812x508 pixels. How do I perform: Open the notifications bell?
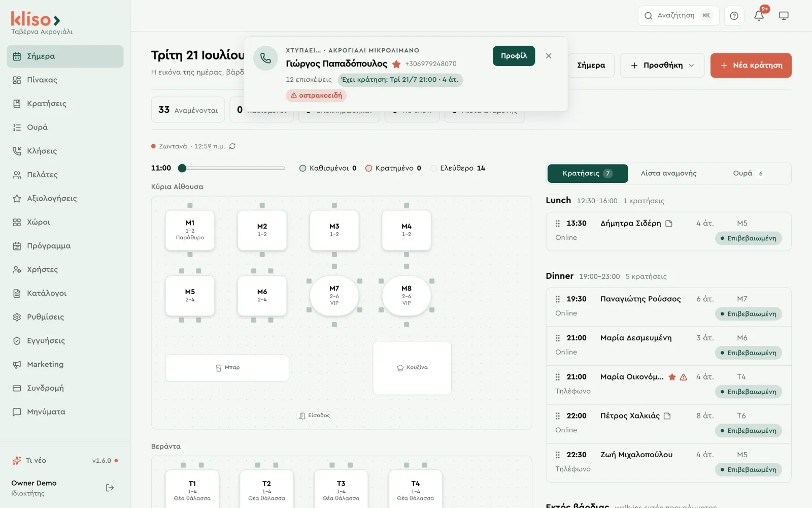point(759,16)
